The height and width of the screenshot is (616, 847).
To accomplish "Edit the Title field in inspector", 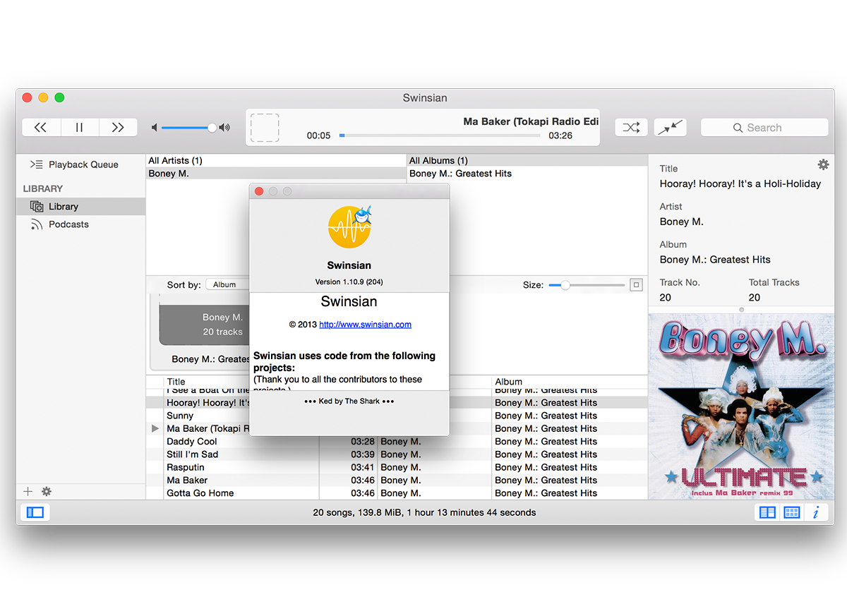I will click(x=740, y=183).
